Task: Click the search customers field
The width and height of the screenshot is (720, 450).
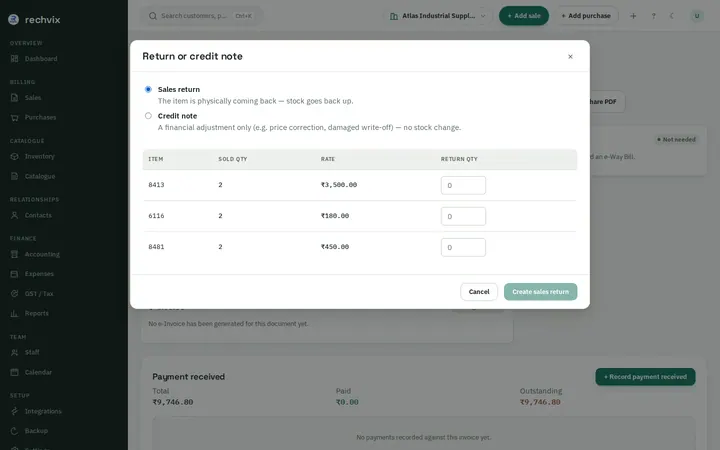Action: click(202, 16)
